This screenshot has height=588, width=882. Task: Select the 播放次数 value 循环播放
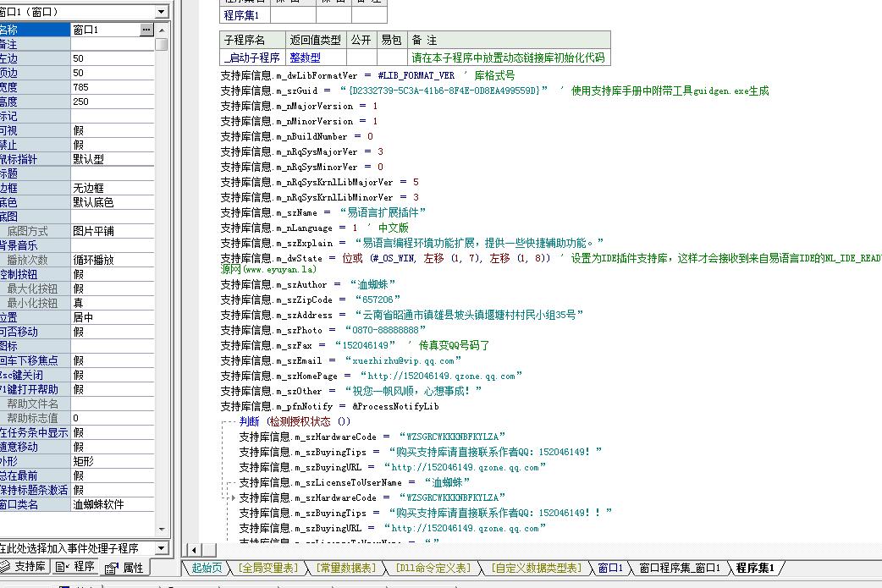(x=113, y=260)
